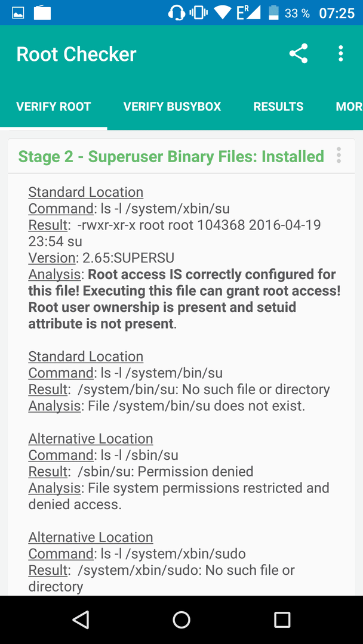Screen dimensions: 363x644
Task: Tap the headset icon in the status bar
Action: click(176, 13)
